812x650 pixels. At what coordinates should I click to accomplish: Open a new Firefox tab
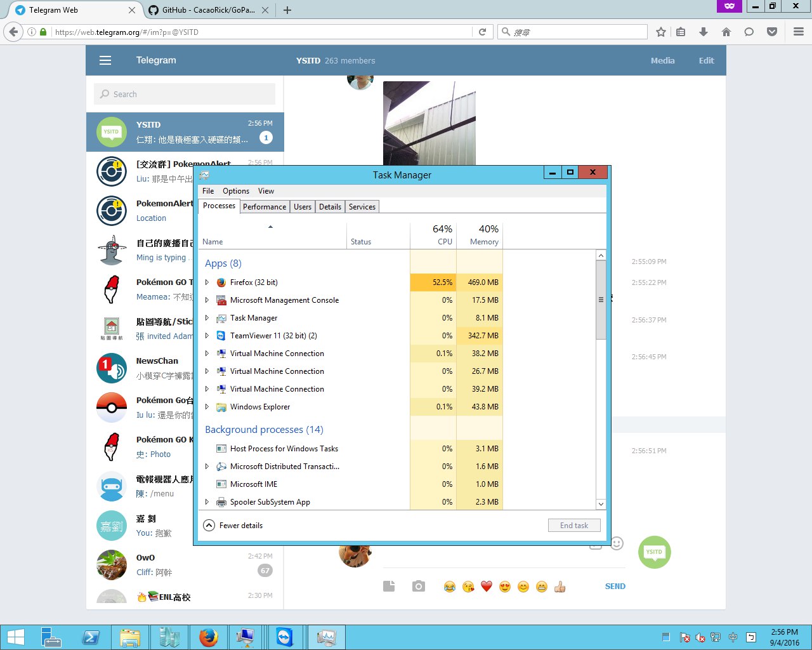click(287, 10)
